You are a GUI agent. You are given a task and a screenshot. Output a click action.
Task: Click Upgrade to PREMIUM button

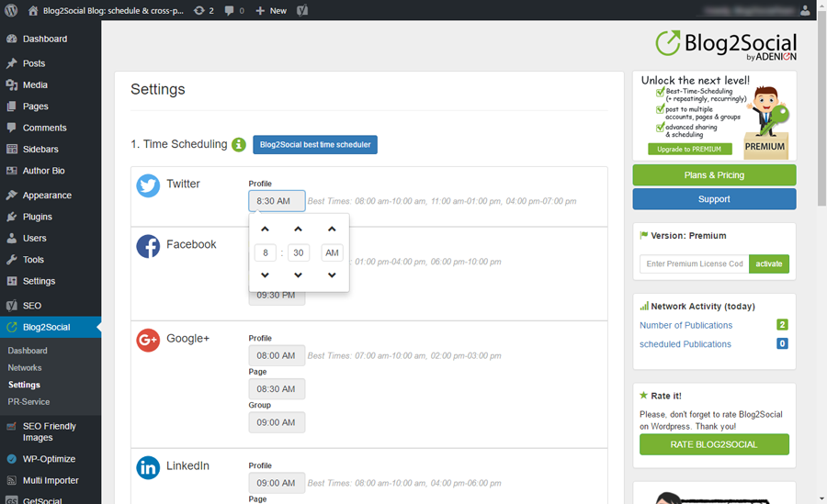(689, 150)
